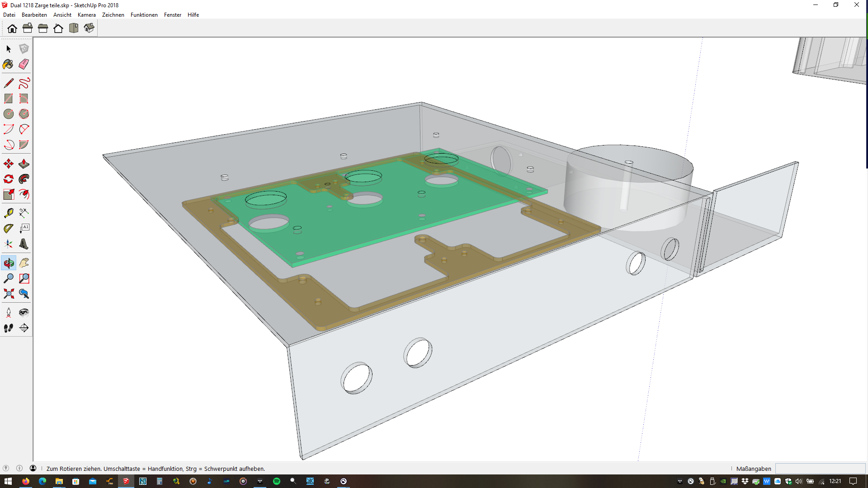The image size is (868, 488).
Task: Select the Move tool
Action: (x=9, y=164)
